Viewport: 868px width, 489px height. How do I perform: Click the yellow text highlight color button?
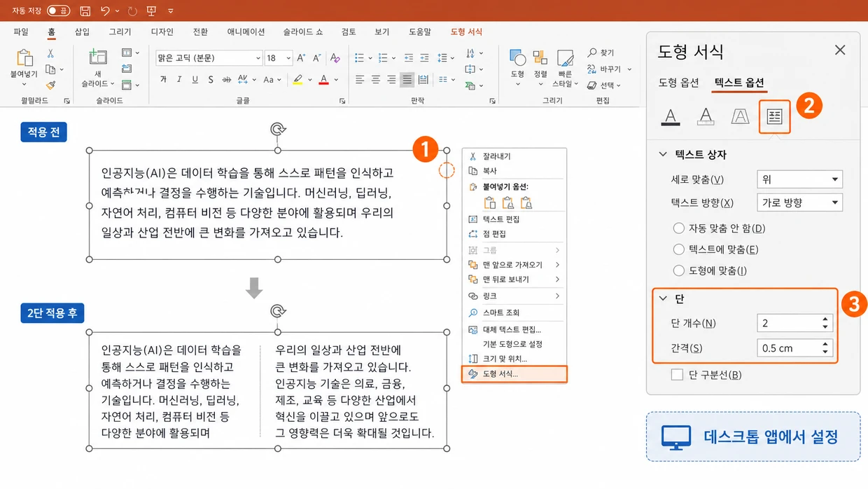tap(298, 79)
